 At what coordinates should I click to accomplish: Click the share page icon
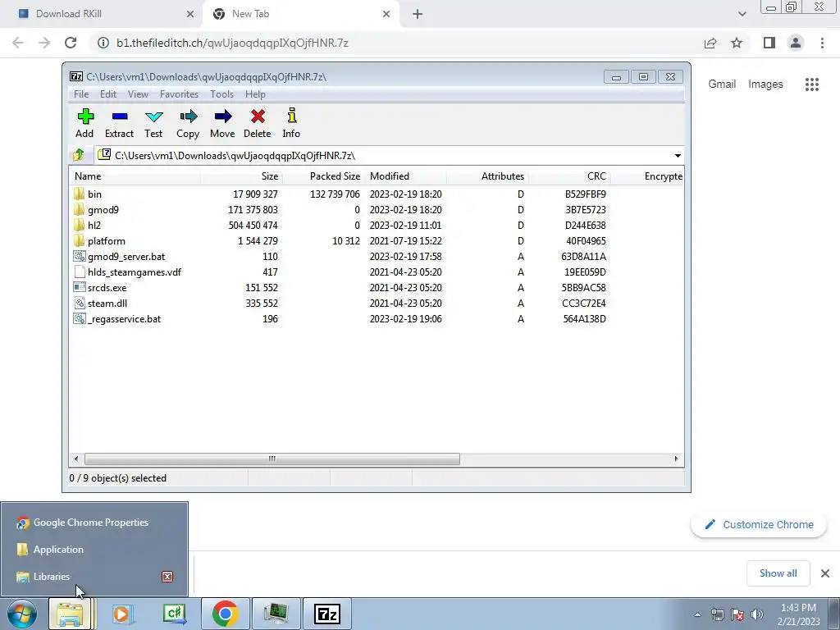710,43
